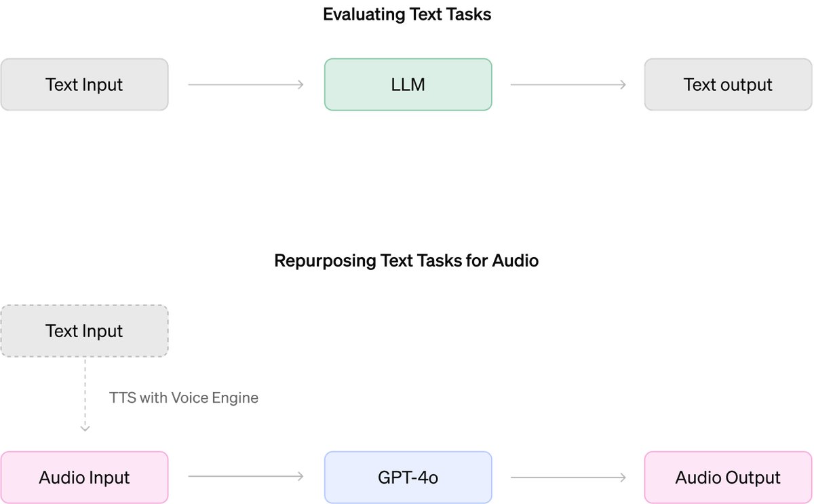Select the Text output box
The image size is (814, 504).
click(728, 85)
